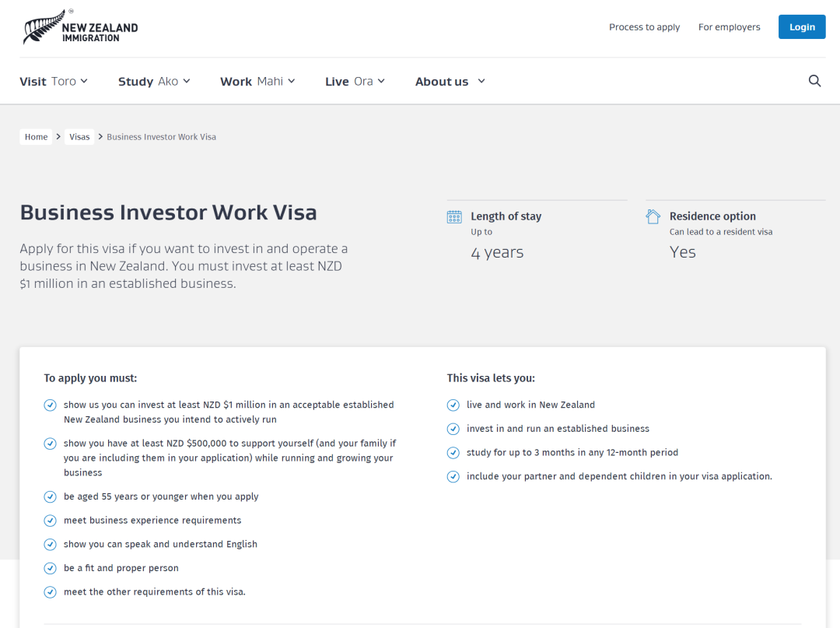Click the house icon beside Residence option

point(653,216)
